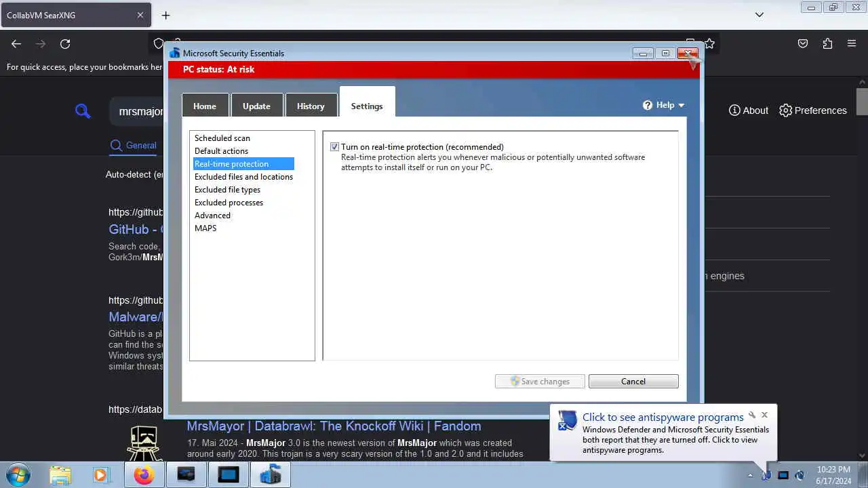Click the Action Center flag tray icon
This screenshot has width=868, height=488.
pos(766,475)
